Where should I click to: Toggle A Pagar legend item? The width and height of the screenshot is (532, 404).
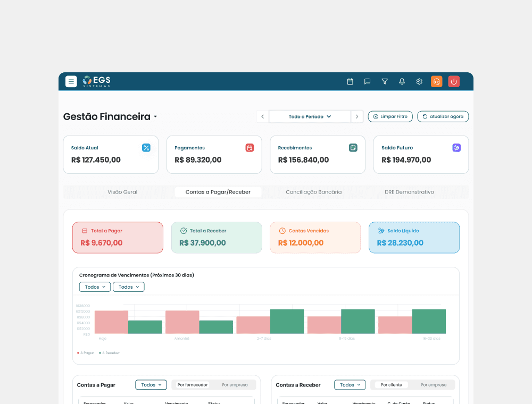coord(86,353)
